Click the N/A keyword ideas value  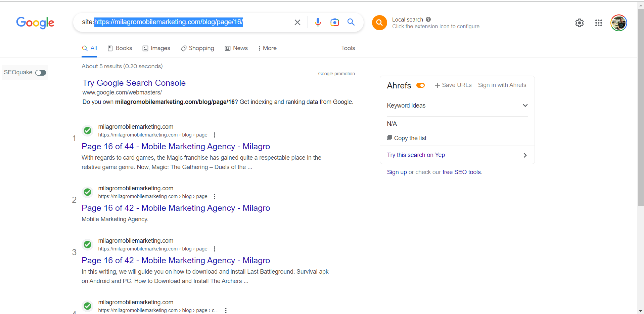(392, 124)
